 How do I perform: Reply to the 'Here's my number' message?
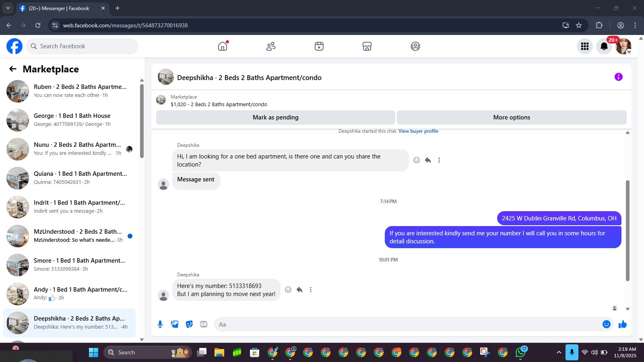[x=299, y=290]
